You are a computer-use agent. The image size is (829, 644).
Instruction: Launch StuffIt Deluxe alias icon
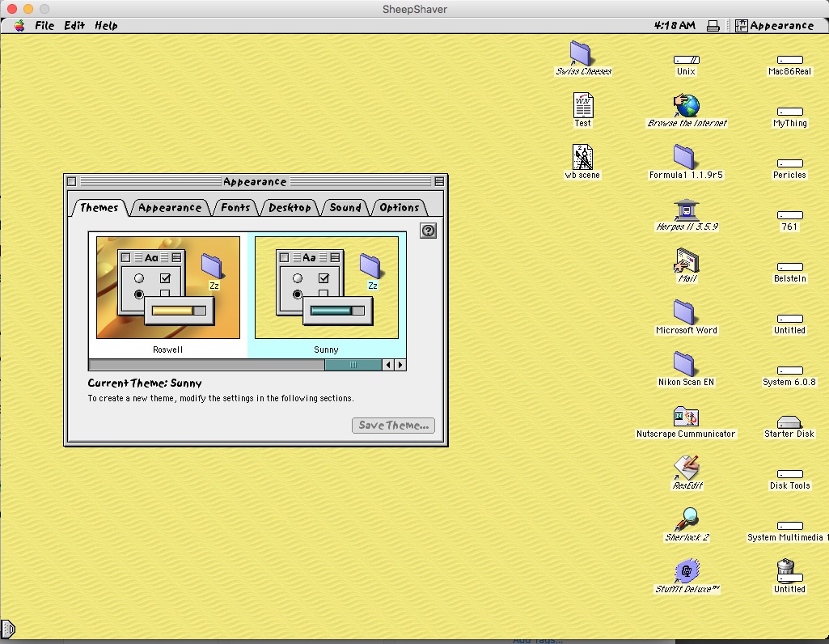[x=687, y=571]
